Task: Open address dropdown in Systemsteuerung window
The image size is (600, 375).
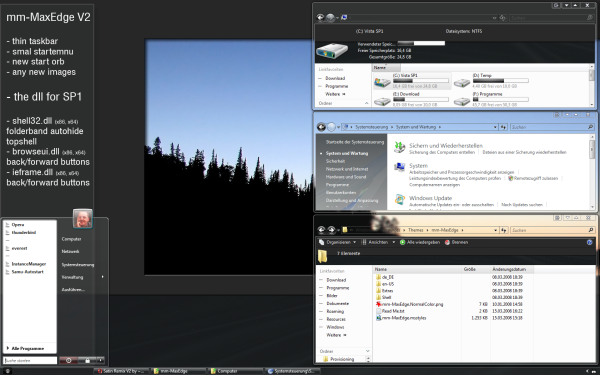Action: [495, 127]
